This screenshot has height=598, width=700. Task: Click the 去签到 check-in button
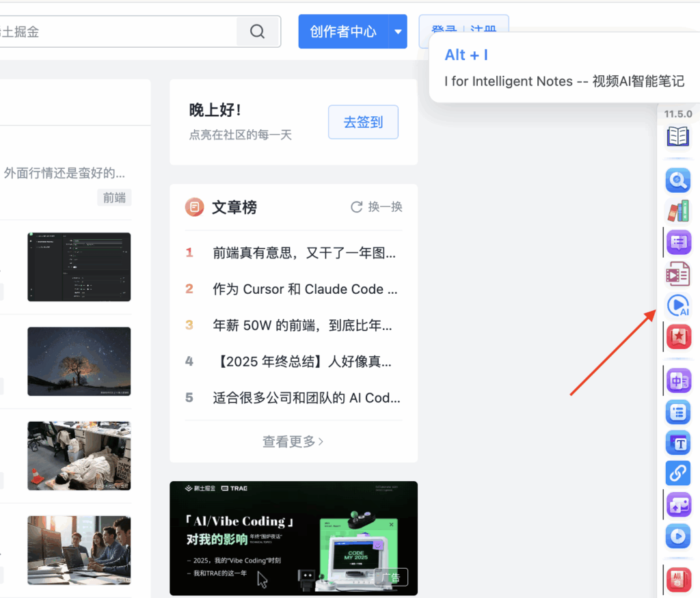pos(363,122)
